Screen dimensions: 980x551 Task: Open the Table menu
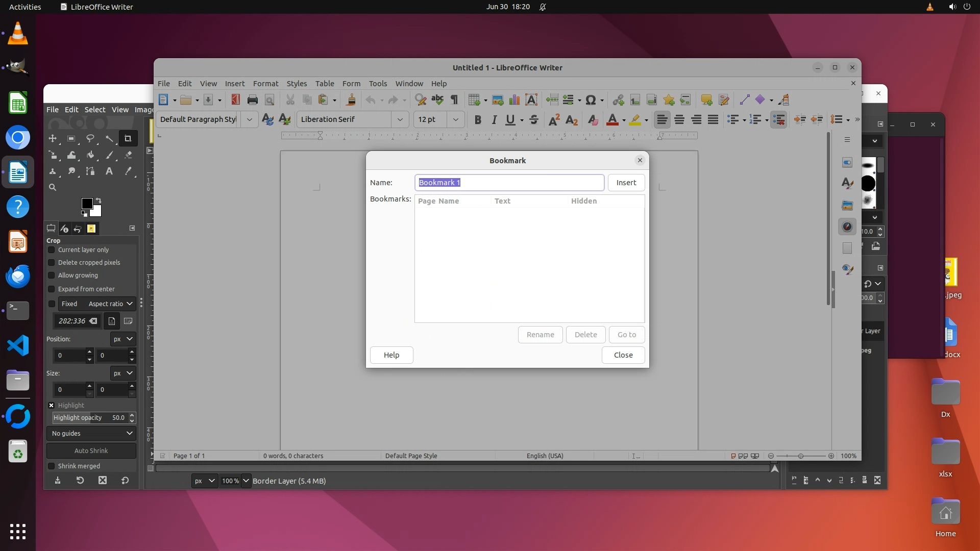tap(325, 84)
